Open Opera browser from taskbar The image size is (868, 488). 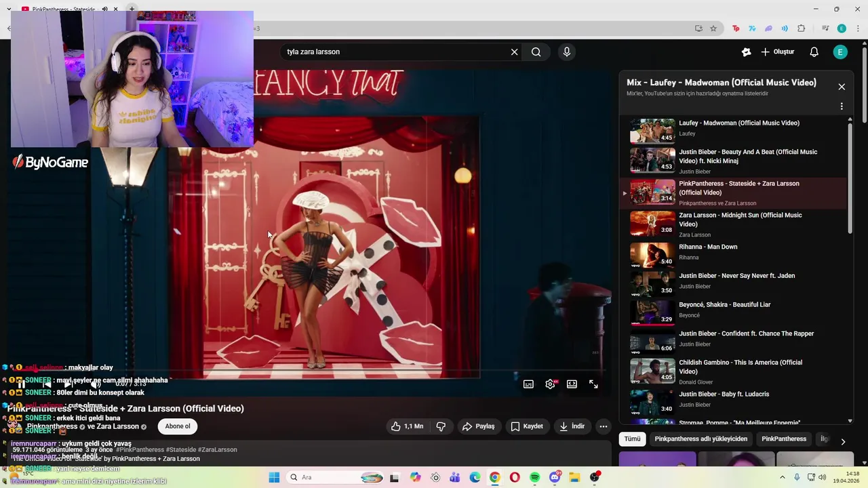tap(515, 477)
